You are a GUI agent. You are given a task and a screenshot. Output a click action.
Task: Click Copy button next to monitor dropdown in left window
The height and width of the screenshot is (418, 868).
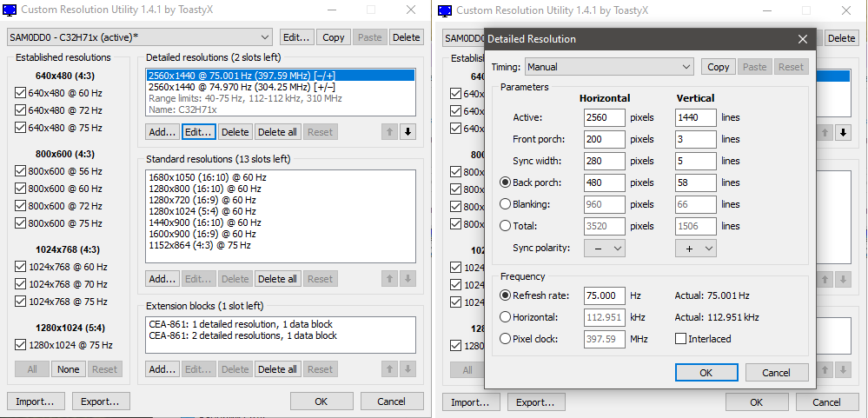click(334, 37)
